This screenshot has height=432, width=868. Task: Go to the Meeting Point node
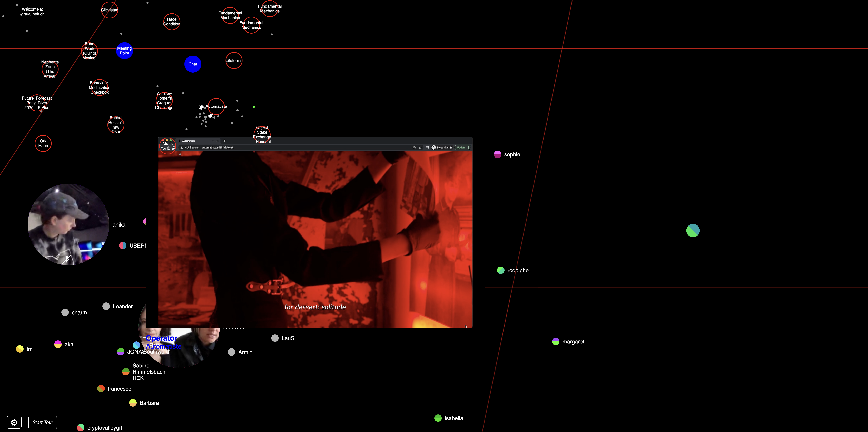124,51
